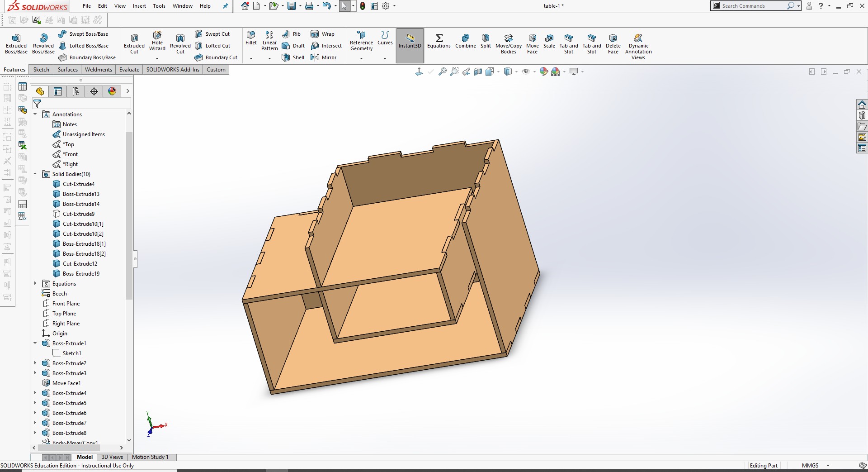Select the Extruded Boss/Base tool
Image resolution: width=868 pixels, height=472 pixels.
(x=16, y=43)
